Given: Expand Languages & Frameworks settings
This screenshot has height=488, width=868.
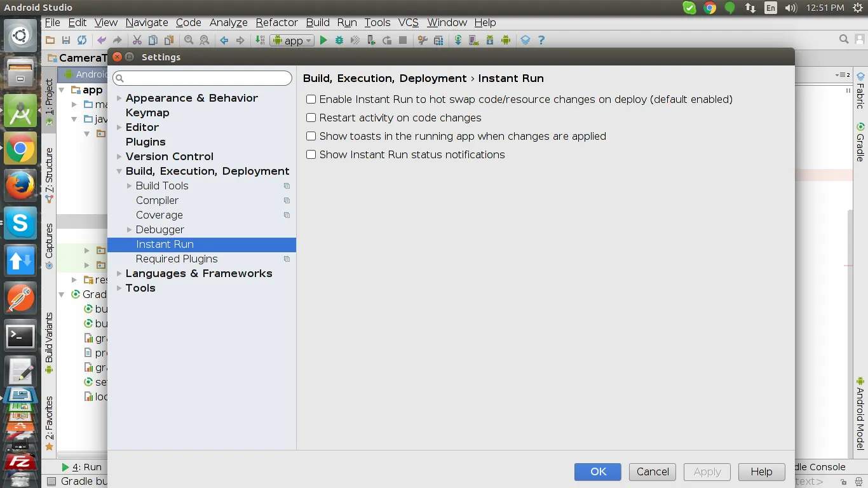Looking at the screenshot, I should pyautogui.click(x=119, y=273).
